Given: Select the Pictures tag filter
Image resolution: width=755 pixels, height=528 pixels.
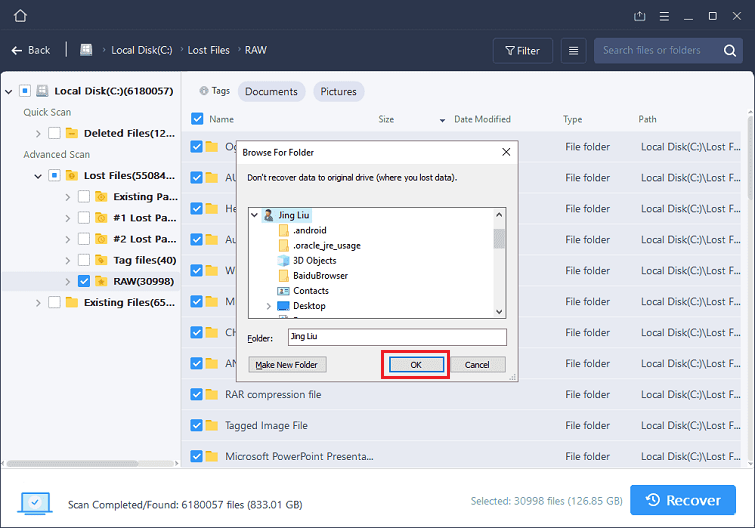Looking at the screenshot, I should (x=338, y=91).
